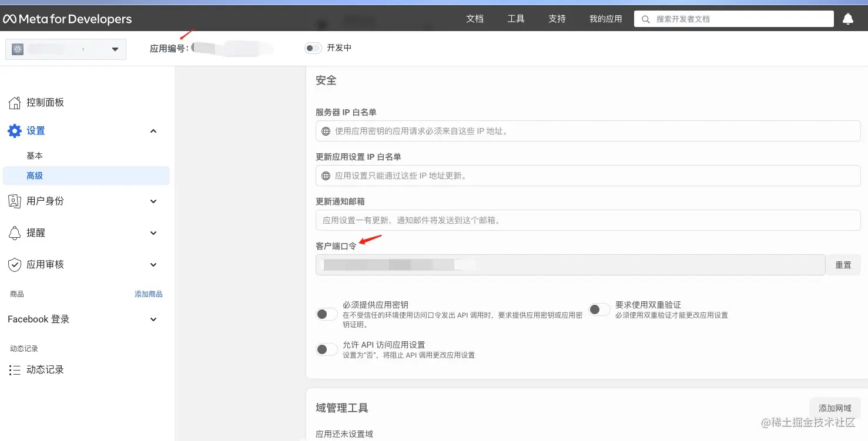Screen dimensions: 868x441
Task: Expand the 应用审核 section chevron
Action: [x=153, y=265]
